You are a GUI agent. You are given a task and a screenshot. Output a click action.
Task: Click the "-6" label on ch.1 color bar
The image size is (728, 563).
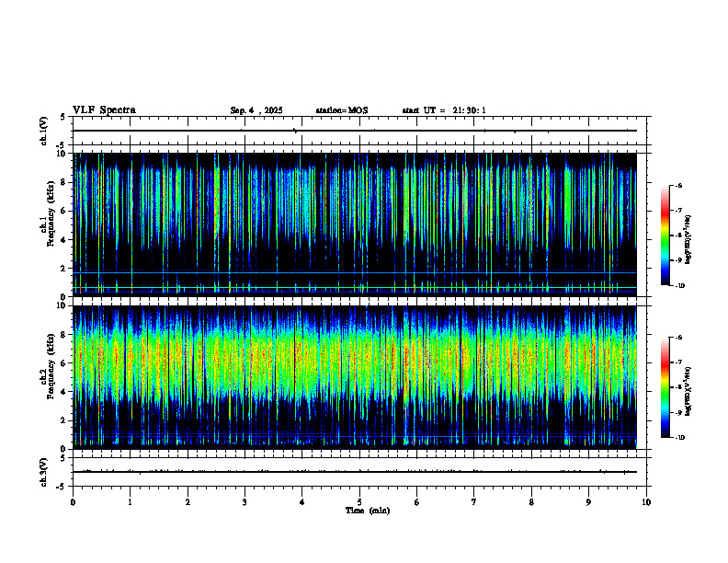tap(678, 185)
